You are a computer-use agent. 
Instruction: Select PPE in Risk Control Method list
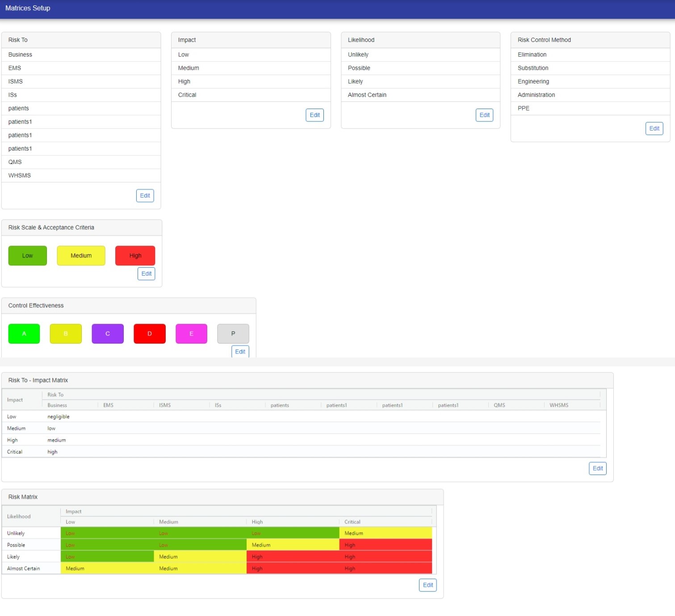tap(523, 109)
